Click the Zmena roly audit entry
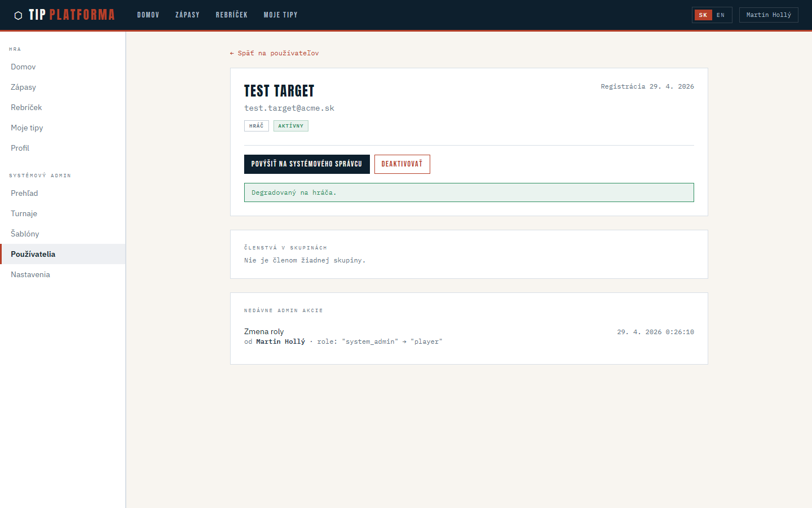Viewport: 812px width, 508px height. pyautogui.click(x=264, y=332)
